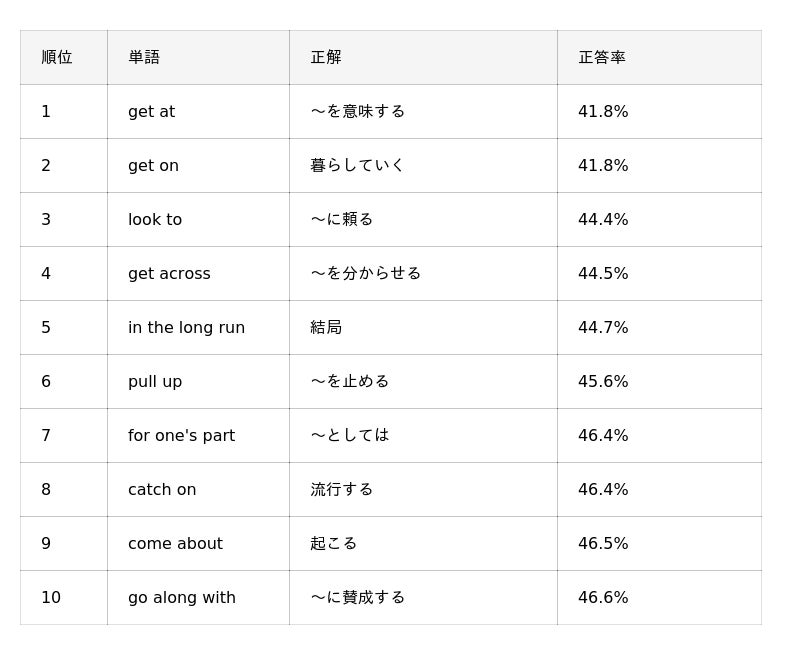Click the 正答率 column header
The image size is (800, 655).
coord(660,57)
